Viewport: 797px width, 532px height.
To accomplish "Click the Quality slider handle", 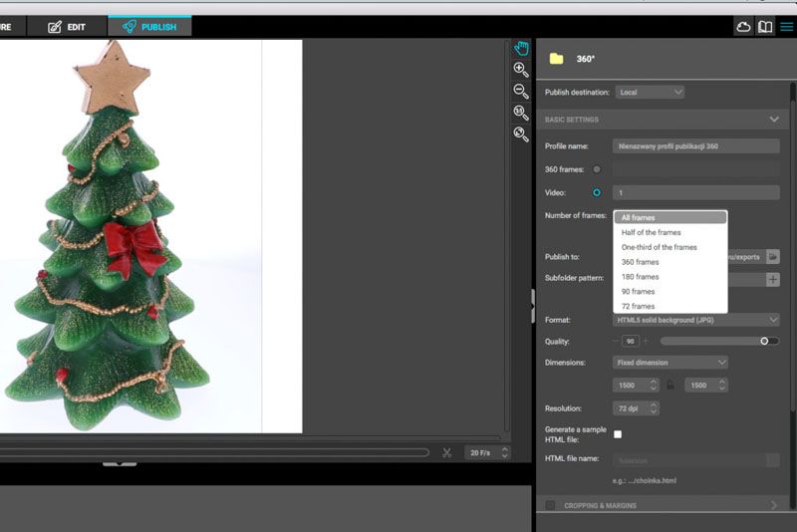I will 764,341.
